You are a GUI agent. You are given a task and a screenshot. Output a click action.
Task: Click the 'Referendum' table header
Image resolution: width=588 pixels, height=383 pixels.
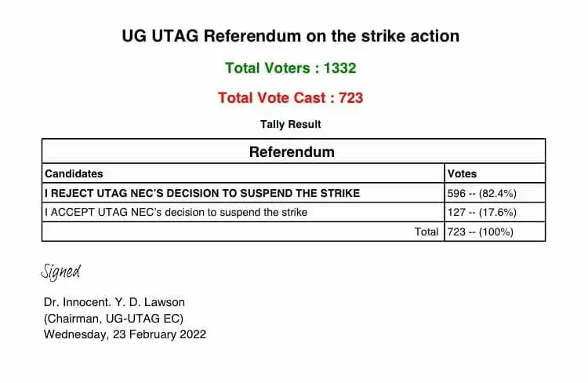292,151
